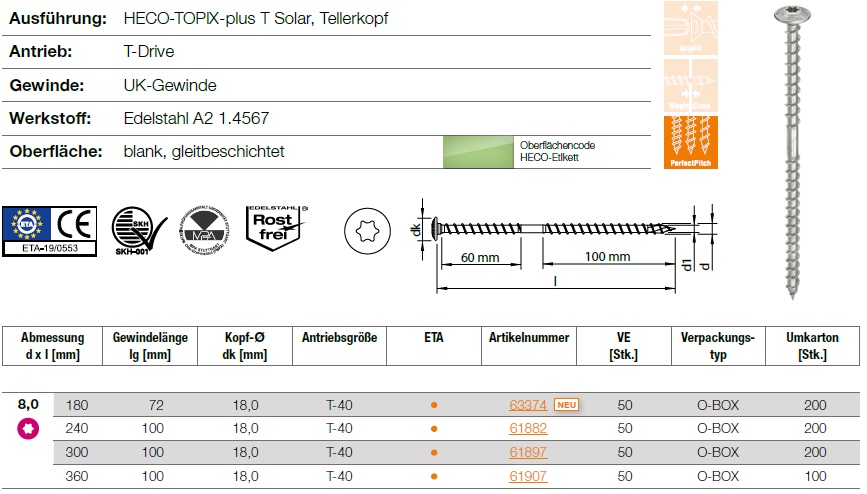Viewport: 867px width, 494px height.
Task: Click the '60 mm' dimension in drawing
Action: coord(480,258)
